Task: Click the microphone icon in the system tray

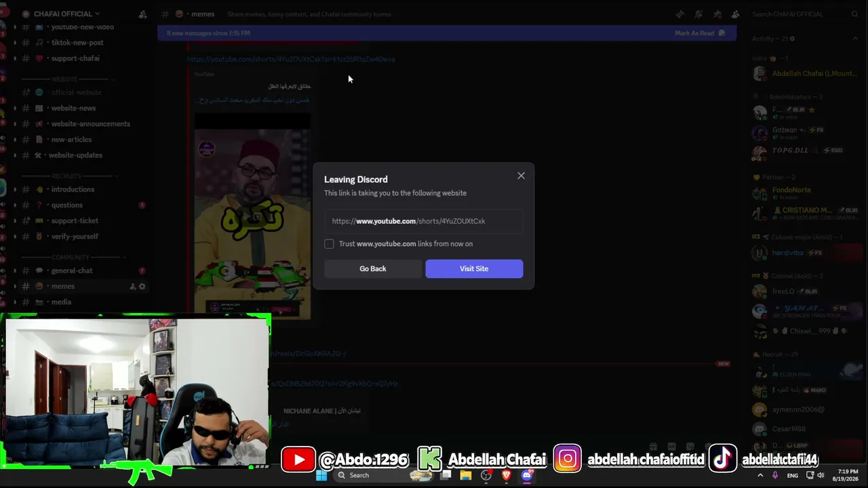Action: pyautogui.click(x=775, y=476)
